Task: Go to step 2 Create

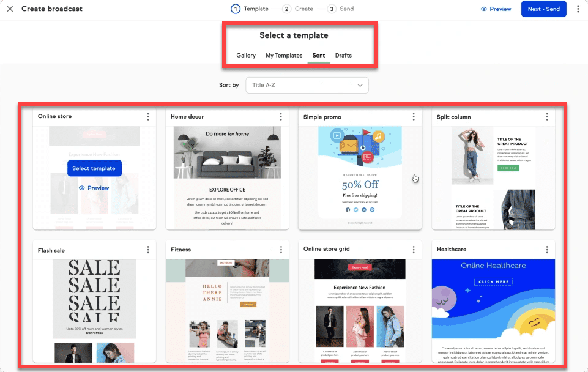Action: pyautogui.click(x=298, y=9)
